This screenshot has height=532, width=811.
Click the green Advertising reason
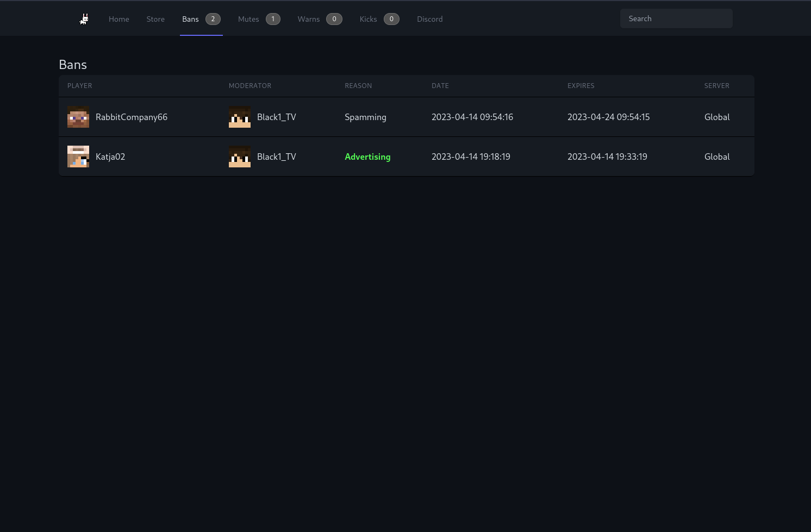367,156
